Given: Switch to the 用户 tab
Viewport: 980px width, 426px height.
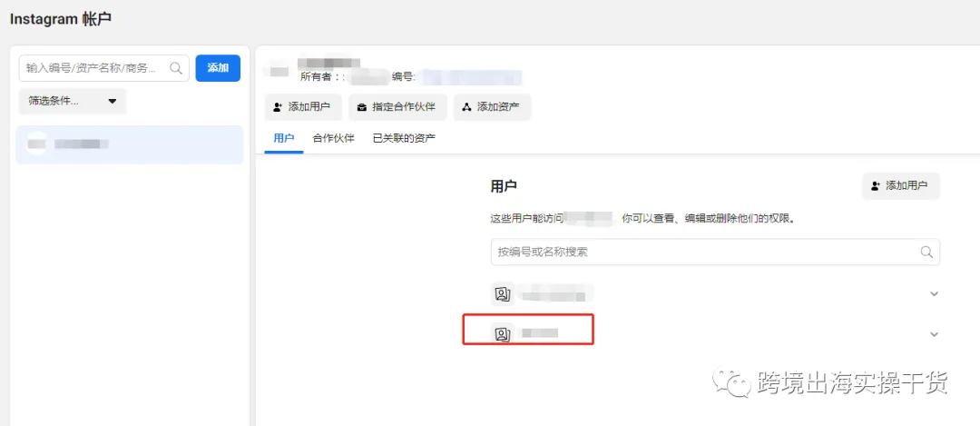Looking at the screenshot, I should [x=284, y=138].
